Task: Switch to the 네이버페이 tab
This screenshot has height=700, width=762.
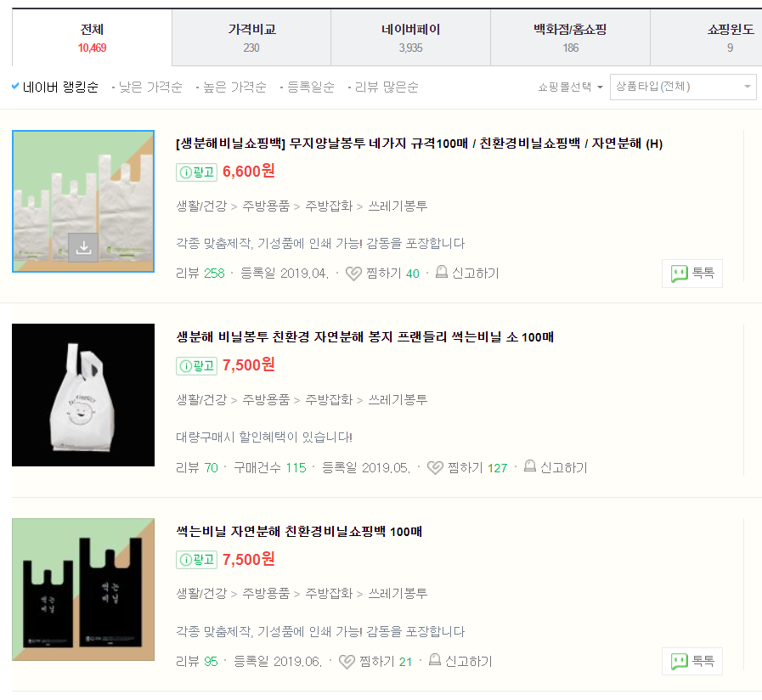Action: click(x=410, y=37)
